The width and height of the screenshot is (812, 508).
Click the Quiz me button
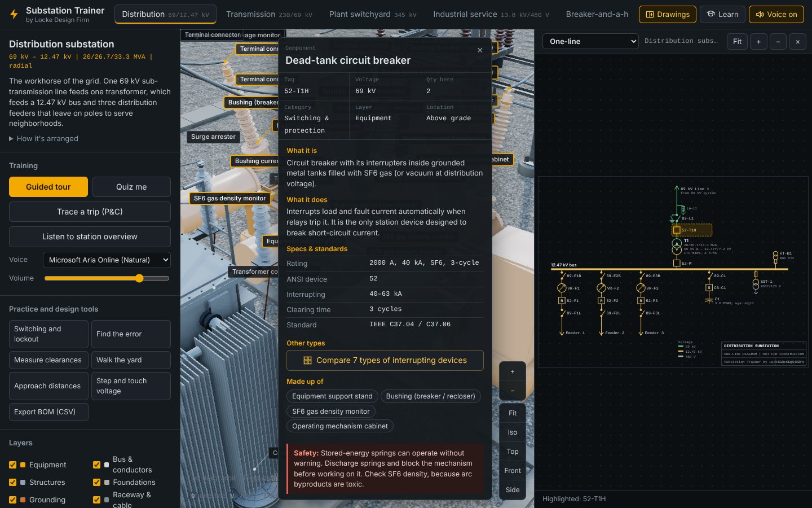(131, 187)
